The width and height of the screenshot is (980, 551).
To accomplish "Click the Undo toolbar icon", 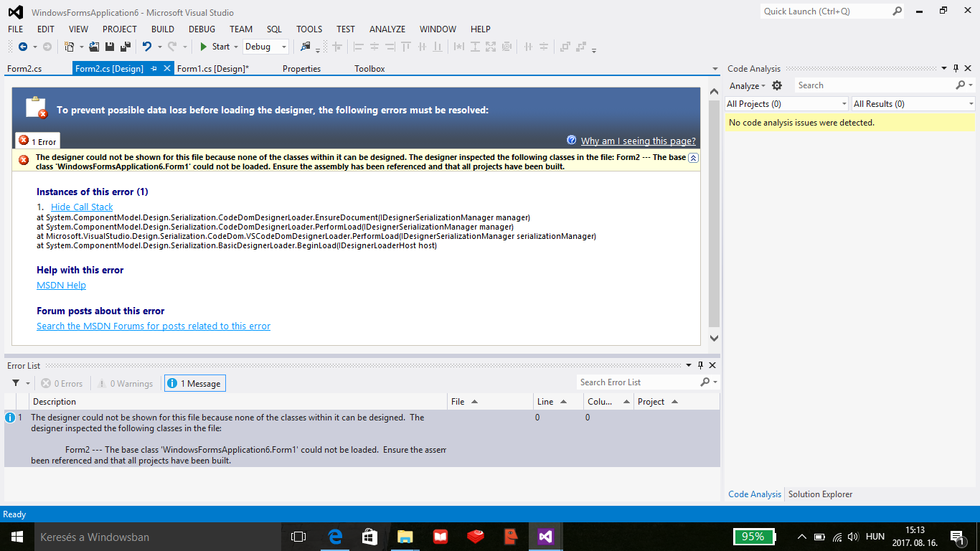I will coord(146,47).
